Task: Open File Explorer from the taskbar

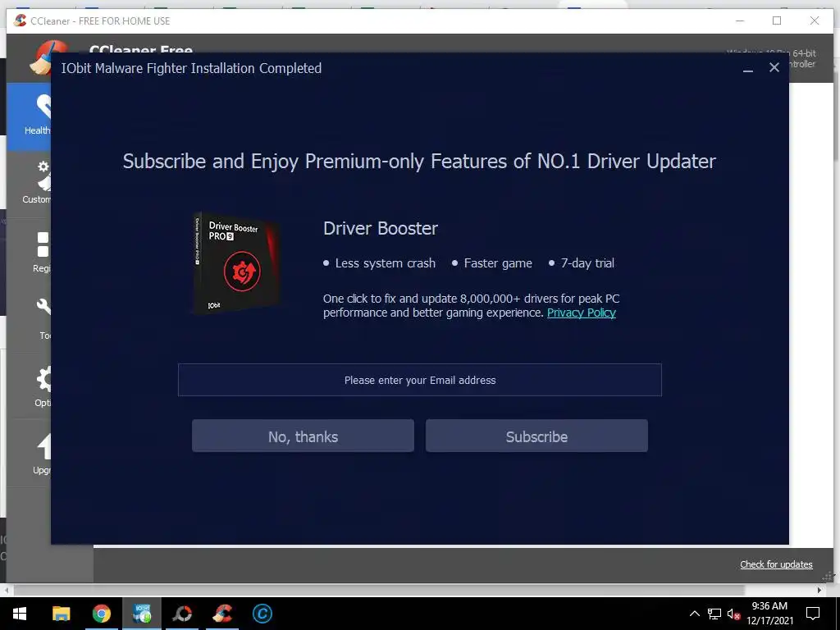Action: [x=61, y=614]
